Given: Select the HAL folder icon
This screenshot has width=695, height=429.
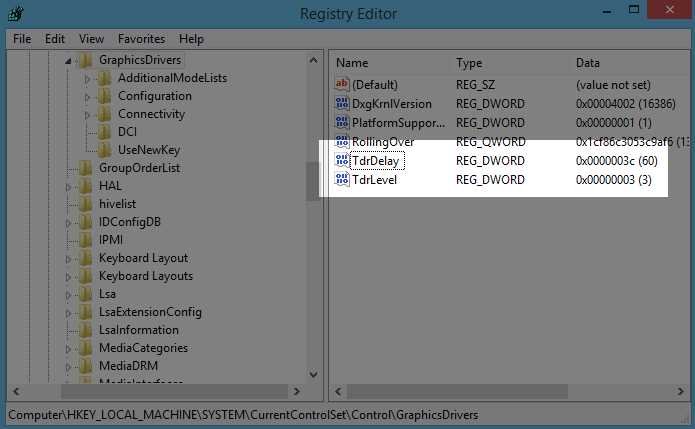Looking at the screenshot, I should pyautogui.click(x=86, y=186).
